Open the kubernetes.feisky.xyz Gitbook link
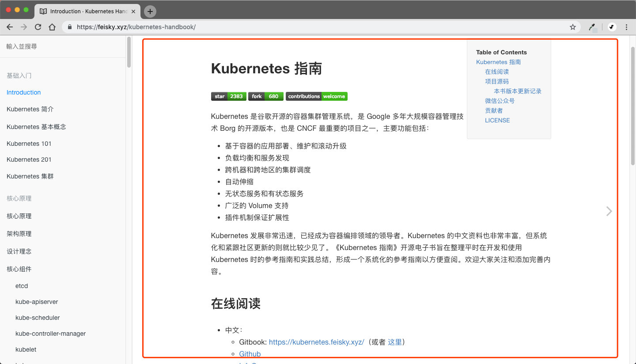Viewport: 636px width, 364px height. point(316,342)
